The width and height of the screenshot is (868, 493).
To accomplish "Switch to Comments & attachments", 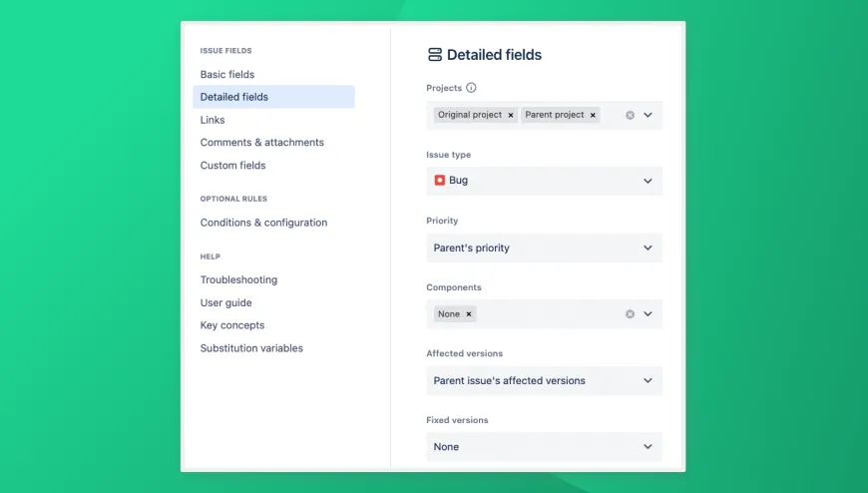I will (262, 143).
